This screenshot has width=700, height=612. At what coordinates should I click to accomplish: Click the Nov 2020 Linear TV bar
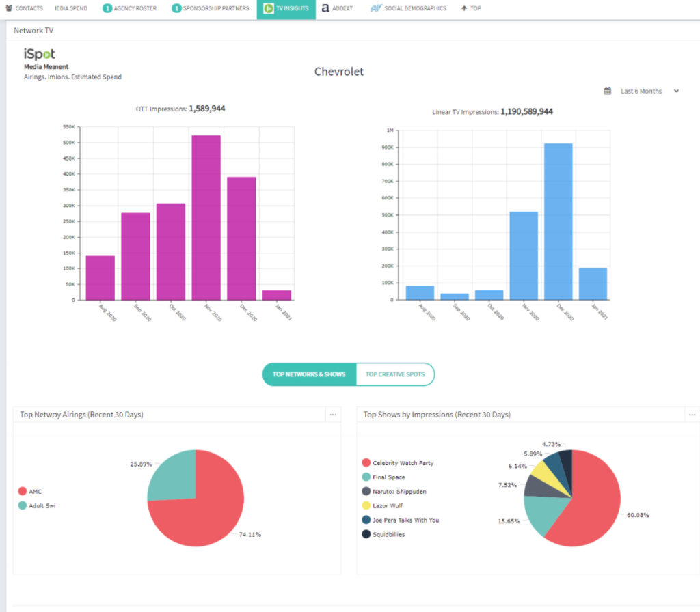tap(524, 255)
